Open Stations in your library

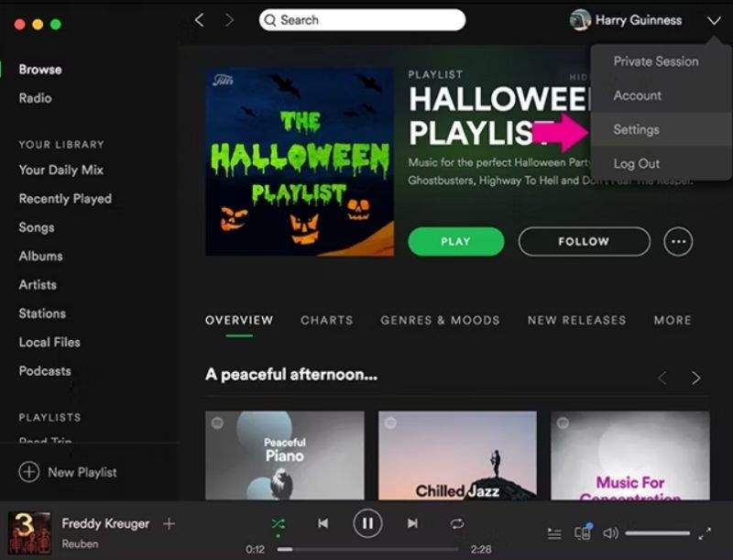pos(42,313)
